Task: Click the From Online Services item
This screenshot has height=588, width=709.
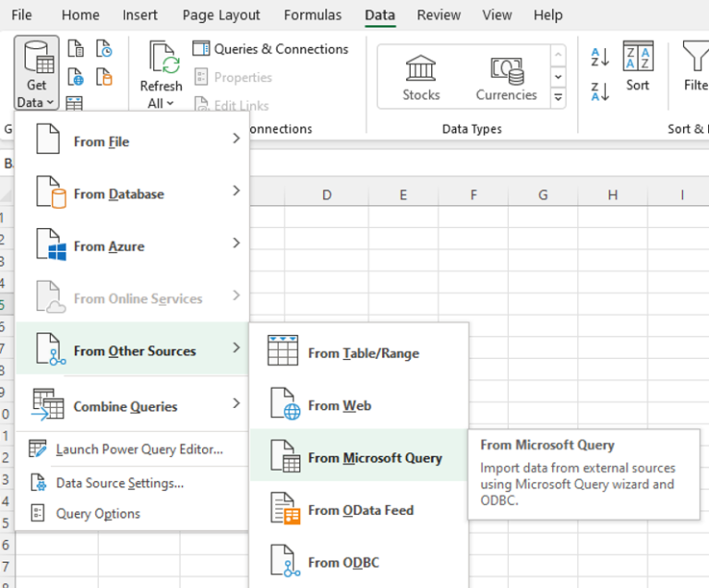Action: pyautogui.click(x=132, y=297)
